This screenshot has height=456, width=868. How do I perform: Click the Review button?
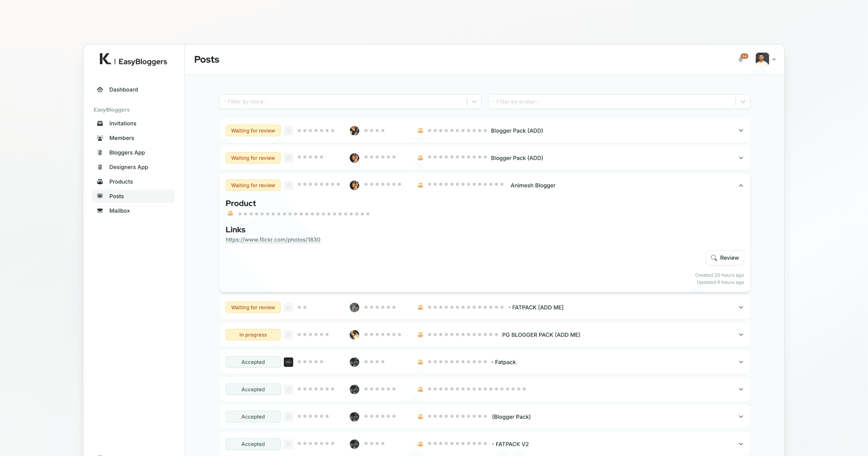(724, 258)
